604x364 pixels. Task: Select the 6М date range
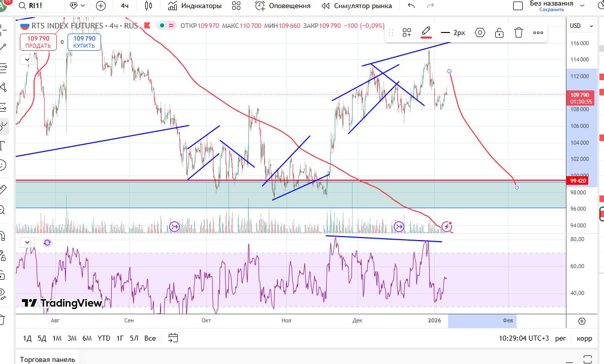pos(87,338)
